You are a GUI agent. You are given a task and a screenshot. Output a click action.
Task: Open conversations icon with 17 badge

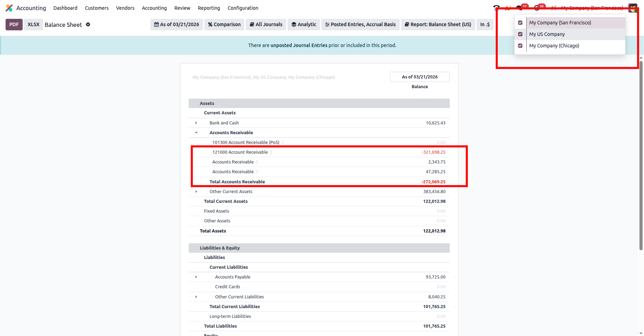tap(520, 8)
